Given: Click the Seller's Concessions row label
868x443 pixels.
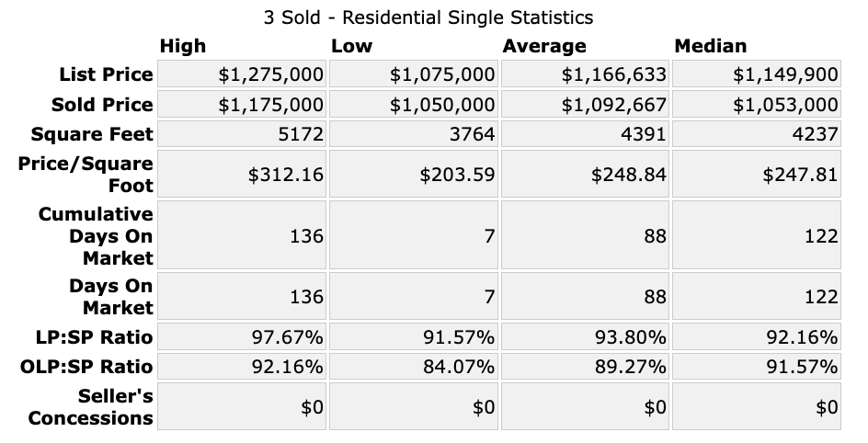Looking at the screenshot, I should [x=91, y=407].
